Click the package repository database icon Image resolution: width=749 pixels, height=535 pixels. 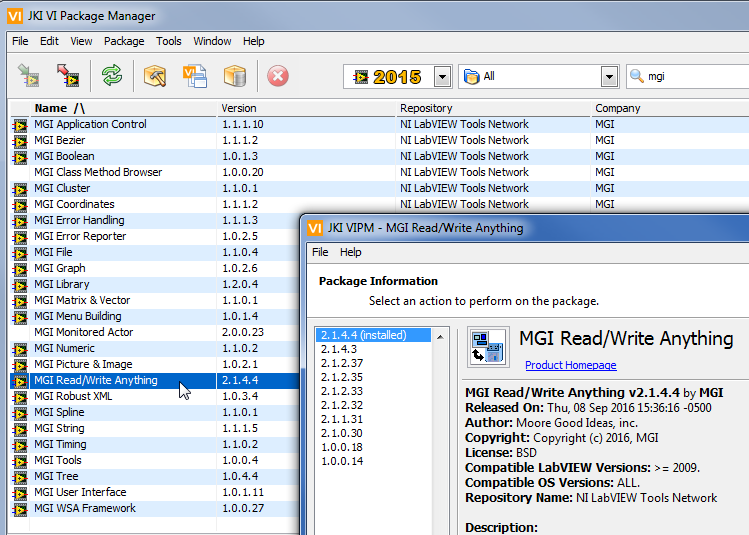(235, 75)
